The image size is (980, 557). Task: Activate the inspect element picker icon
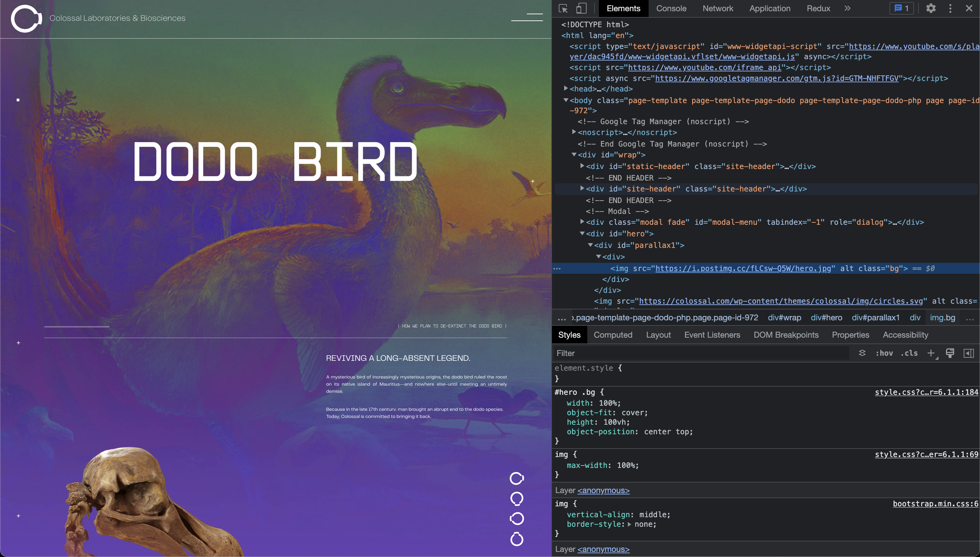[563, 9]
